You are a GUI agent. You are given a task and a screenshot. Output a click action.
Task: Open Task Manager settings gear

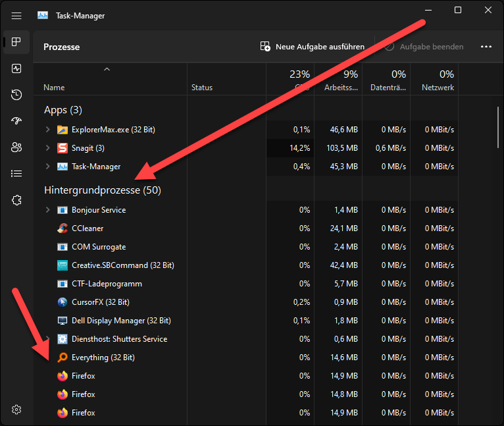pyautogui.click(x=16, y=410)
